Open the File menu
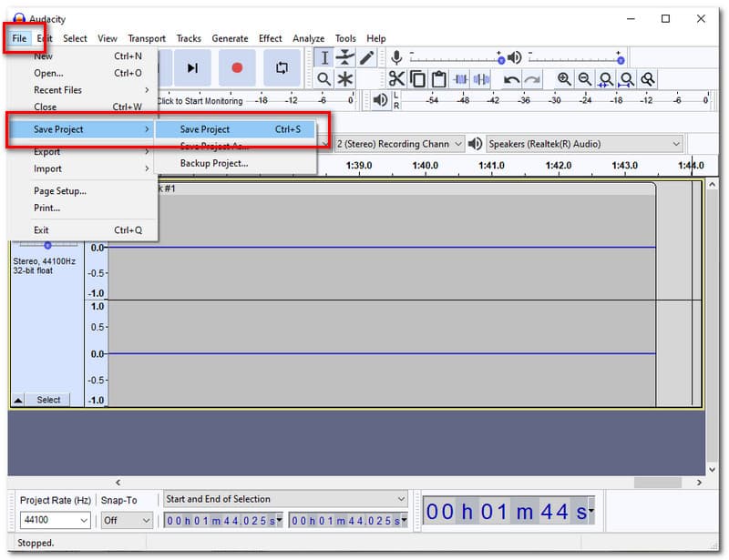Screen dimensions: 729x560 point(19,38)
